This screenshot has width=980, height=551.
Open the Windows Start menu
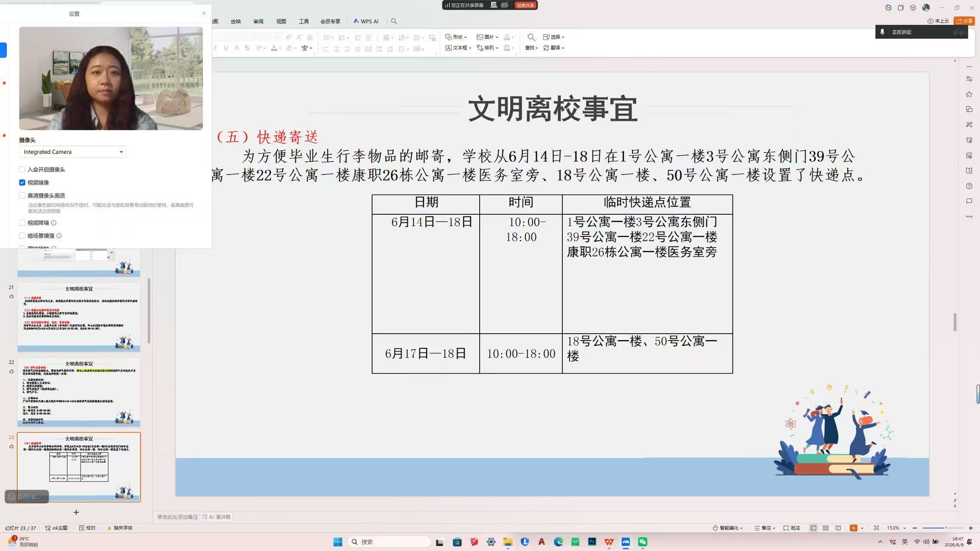[338, 542]
